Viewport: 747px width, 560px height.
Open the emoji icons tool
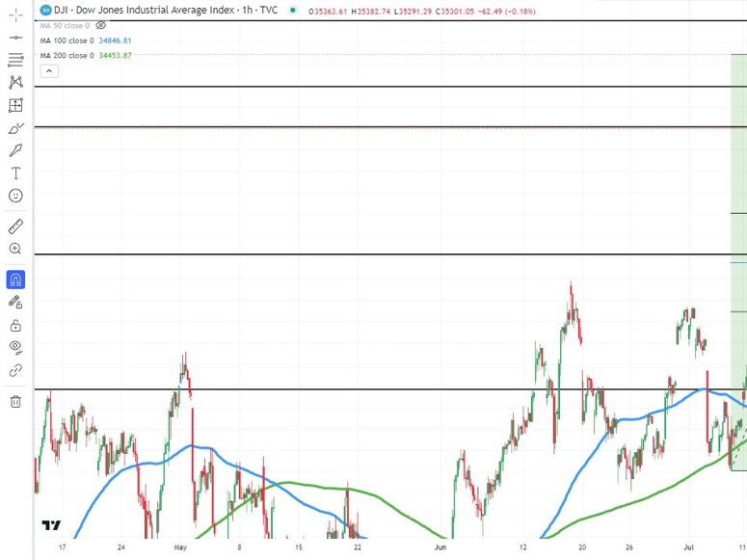(15, 196)
